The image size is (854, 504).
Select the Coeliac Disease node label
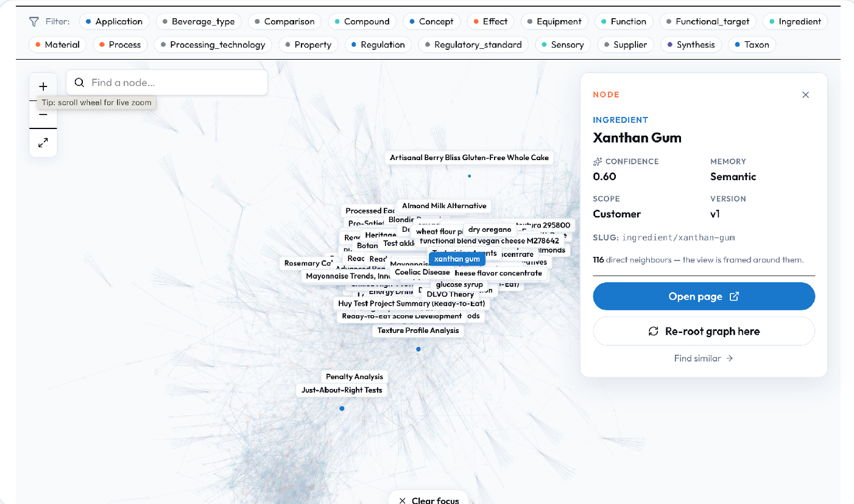tap(422, 272)
